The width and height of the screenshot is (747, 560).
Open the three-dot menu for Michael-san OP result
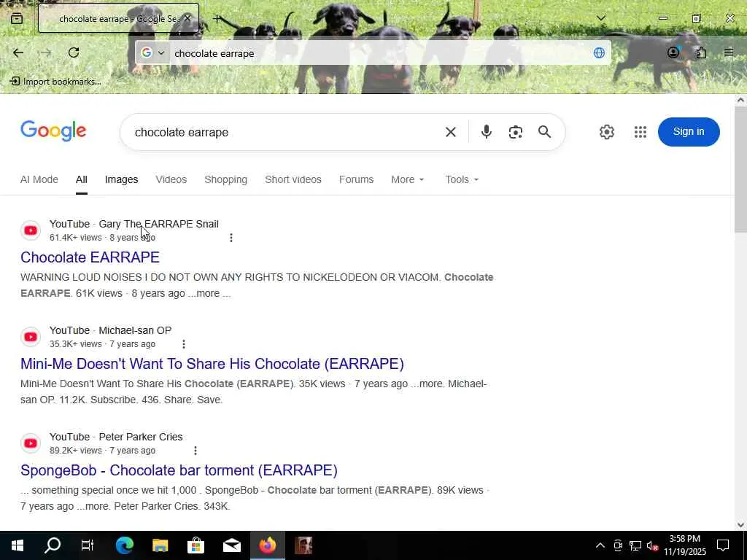(x=183, y=344)
